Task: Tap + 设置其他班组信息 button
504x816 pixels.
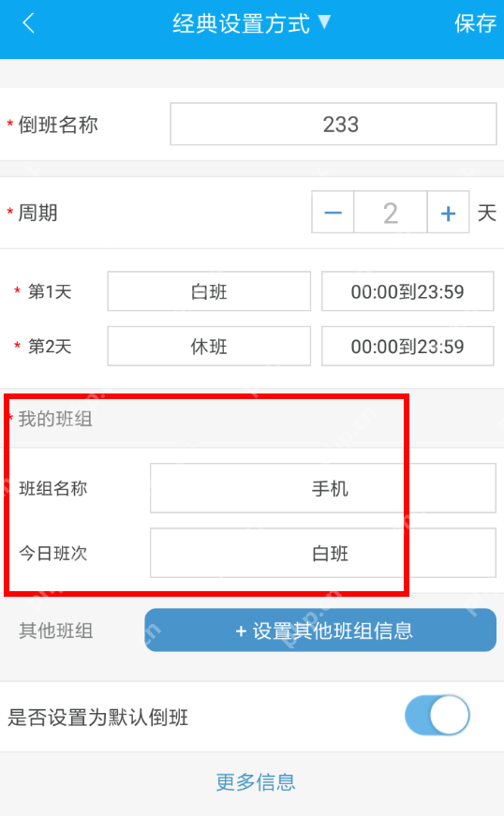Action: (320, 631)
